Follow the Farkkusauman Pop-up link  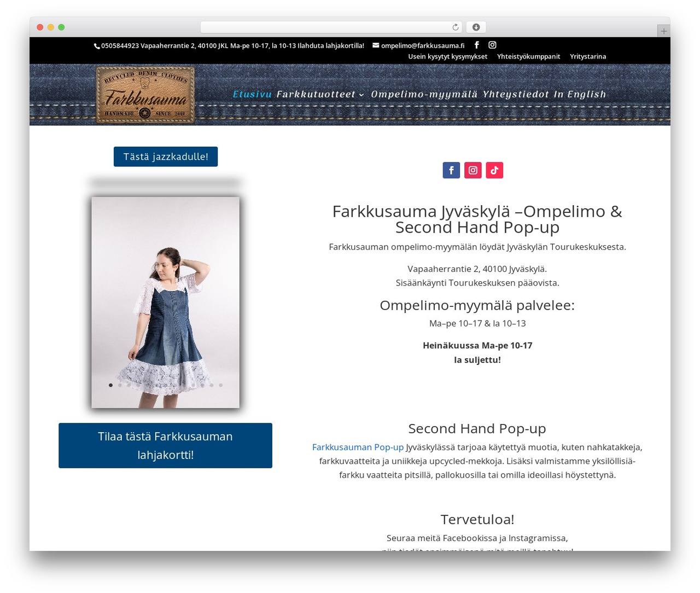358,447
